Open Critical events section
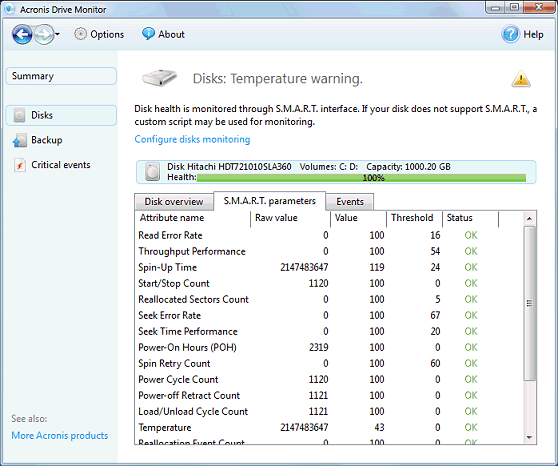Image resolution: width=558 pixels, height=466 pixels. click(61, 165)
